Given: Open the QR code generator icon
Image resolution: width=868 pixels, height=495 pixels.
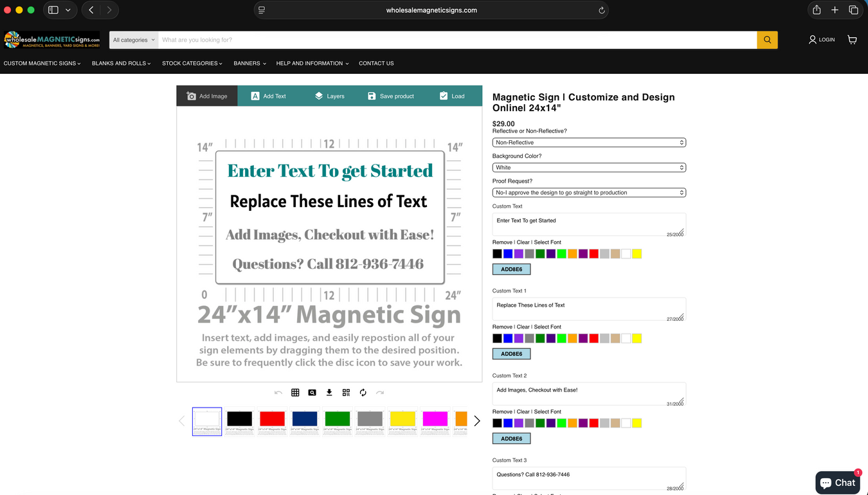Looking at the screenshot, I should (x=346, y=393).
